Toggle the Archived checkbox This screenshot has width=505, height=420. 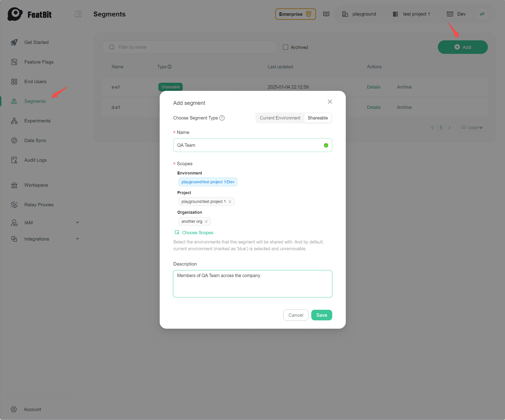pyautogui.click(x=286, y=47)
